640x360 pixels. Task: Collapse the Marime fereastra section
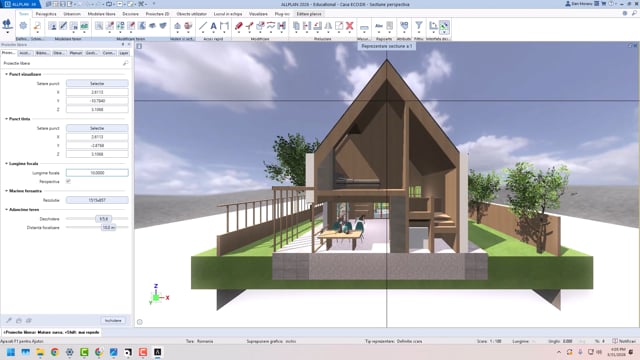[x=6, y=191]
